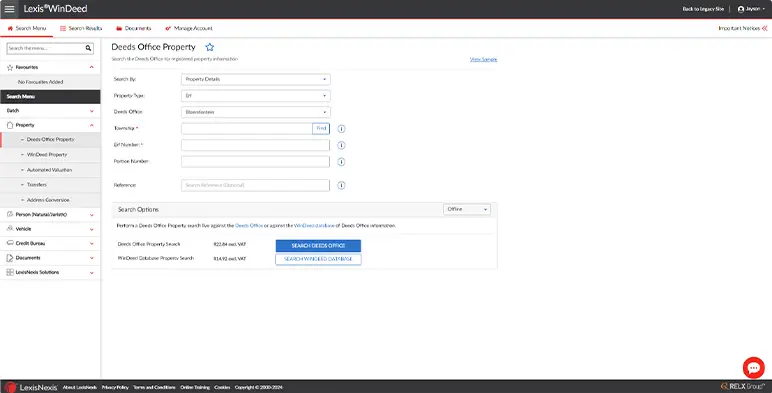
Task: Expand the Vehicle section chevron
Action: [92, 229]
